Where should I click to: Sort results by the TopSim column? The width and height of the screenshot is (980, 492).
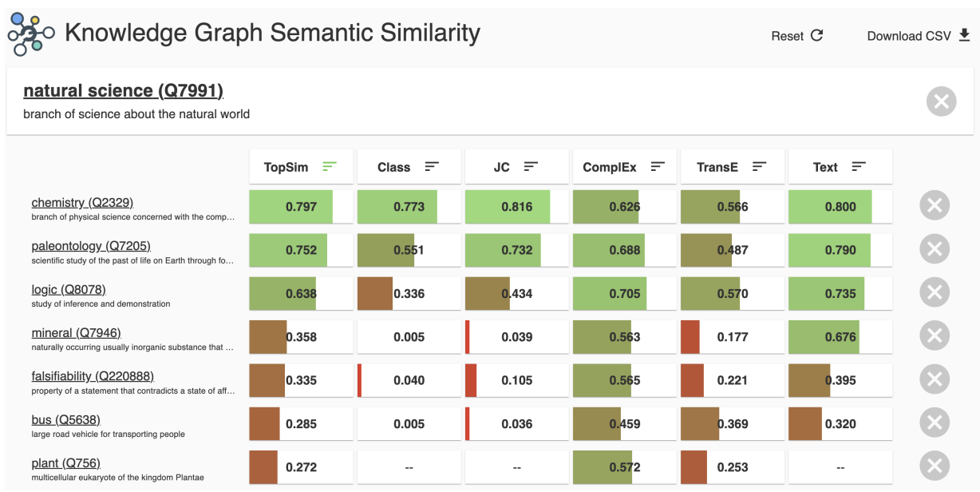[329, 167]
